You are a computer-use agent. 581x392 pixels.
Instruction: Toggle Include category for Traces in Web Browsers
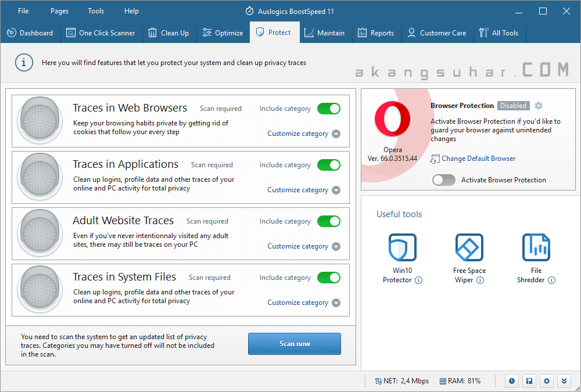[x=329, y=109]
